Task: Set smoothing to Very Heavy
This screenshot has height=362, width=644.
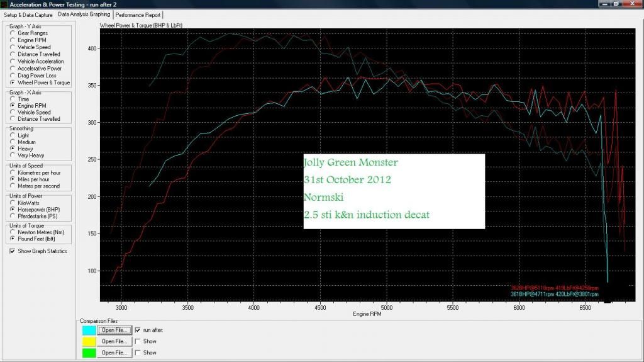Action: 13,156
